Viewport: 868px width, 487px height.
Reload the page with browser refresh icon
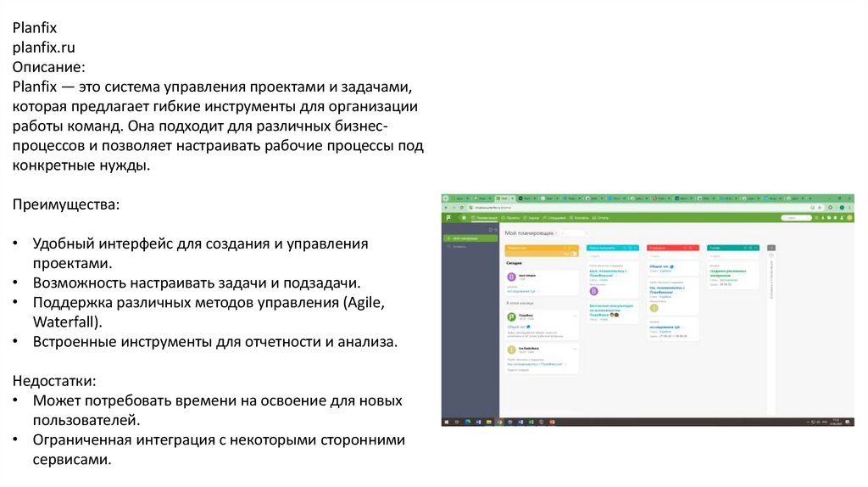[462, 208]
